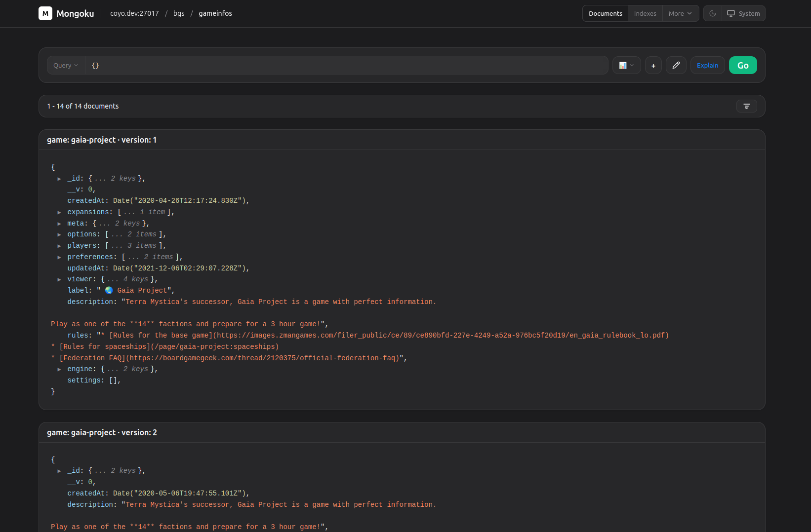Image resolution: width=811 pixels, height=532 pixels.
Task: Click the Mongoku home title
Action: tap(75, 13)
